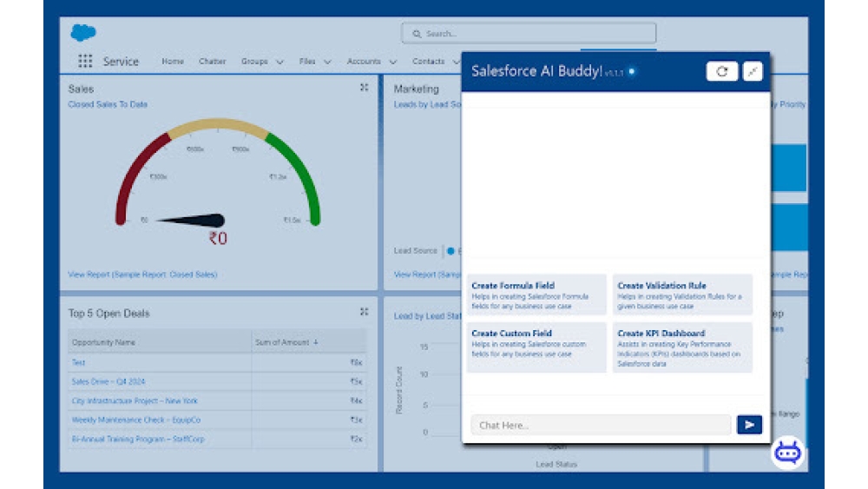Open the Contacts dropdown chevron
This screenshot has width=868, height=489.
point(457,62)
